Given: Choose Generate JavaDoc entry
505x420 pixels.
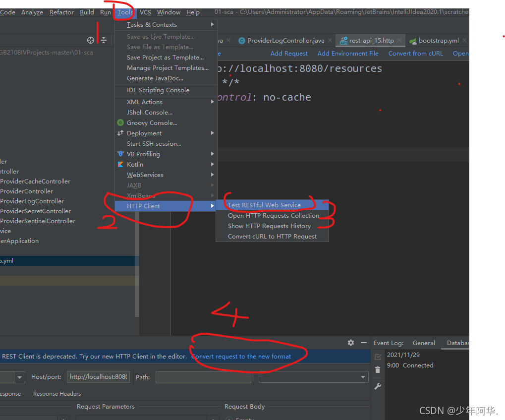Looking at the screenshot, I should 166,78.
